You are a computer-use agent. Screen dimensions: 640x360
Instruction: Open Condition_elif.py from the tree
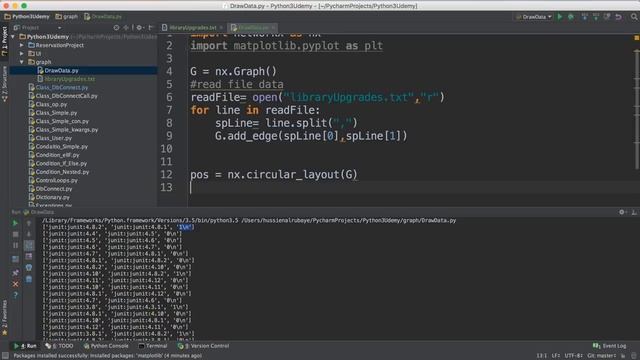click(57, 155)
